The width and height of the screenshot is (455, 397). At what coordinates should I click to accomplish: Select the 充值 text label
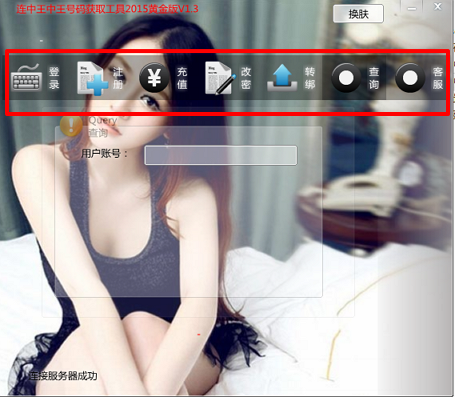coord(182,78)
